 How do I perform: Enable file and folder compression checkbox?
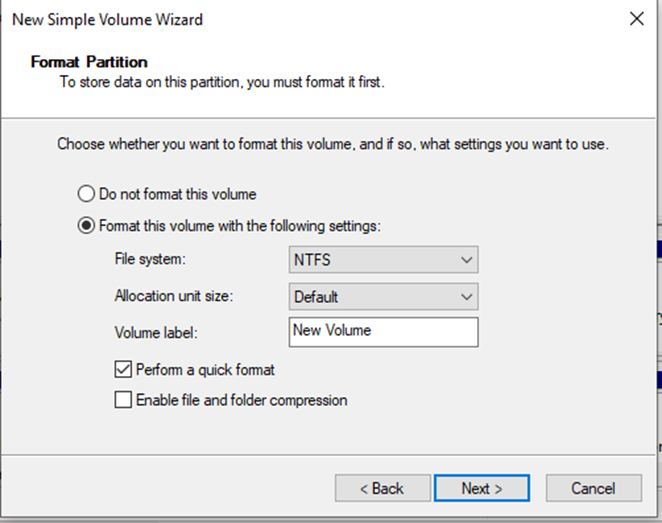click(x=123, y=400)
